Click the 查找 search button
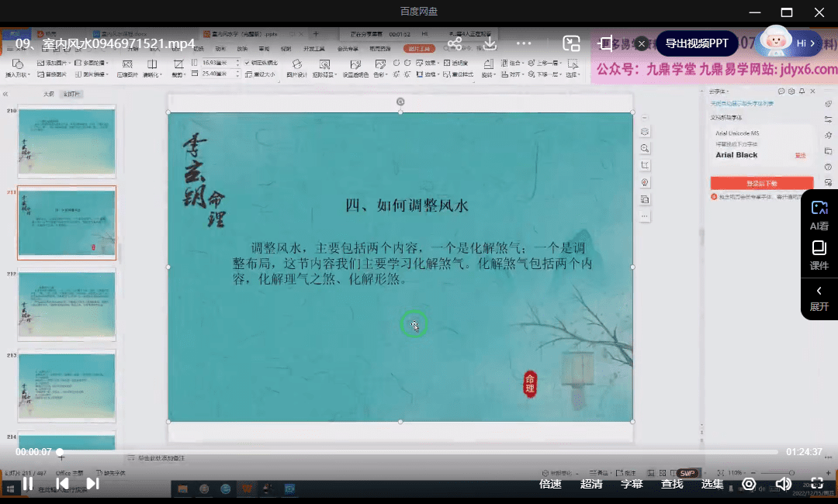Viewport: 838px width, 504px height. tap(672, 484)
